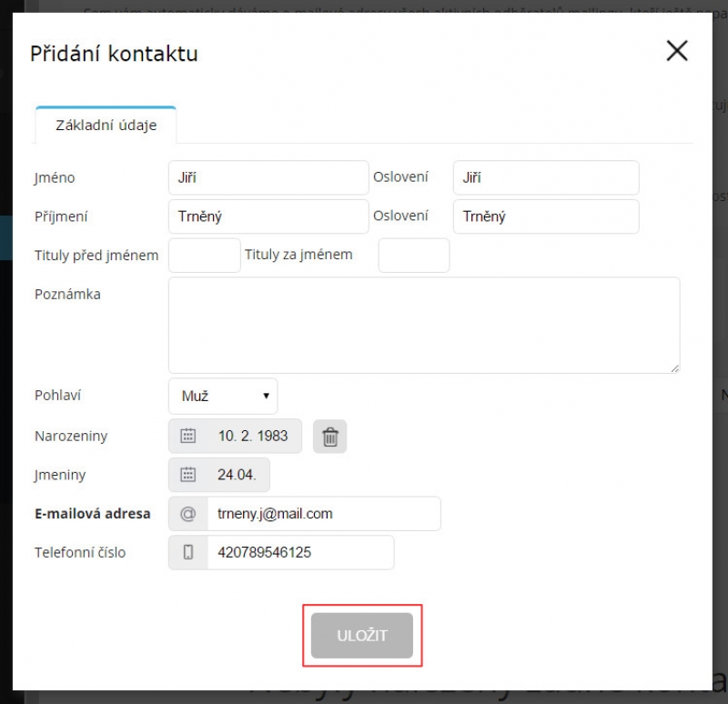Open the Pohlaví dropdown showing Muž
This screenshot has width=728, height=704.
(223, 396)
